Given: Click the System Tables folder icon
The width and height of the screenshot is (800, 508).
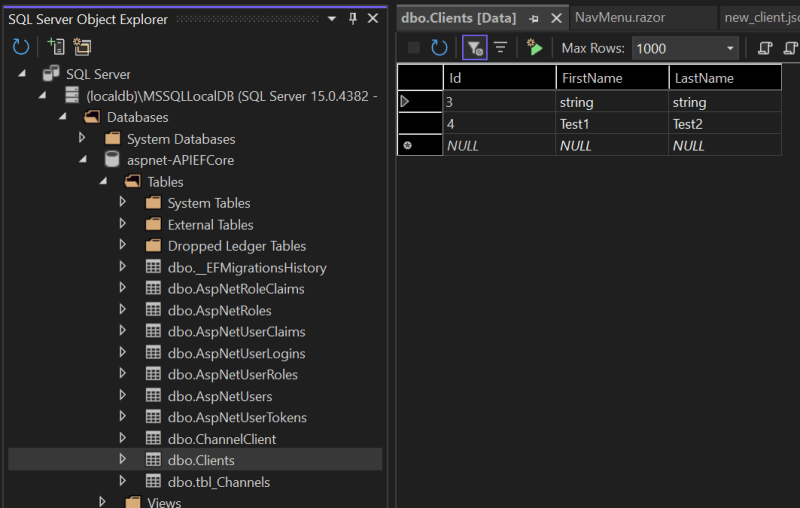Looking at the screenshot, I should point(153,202).
